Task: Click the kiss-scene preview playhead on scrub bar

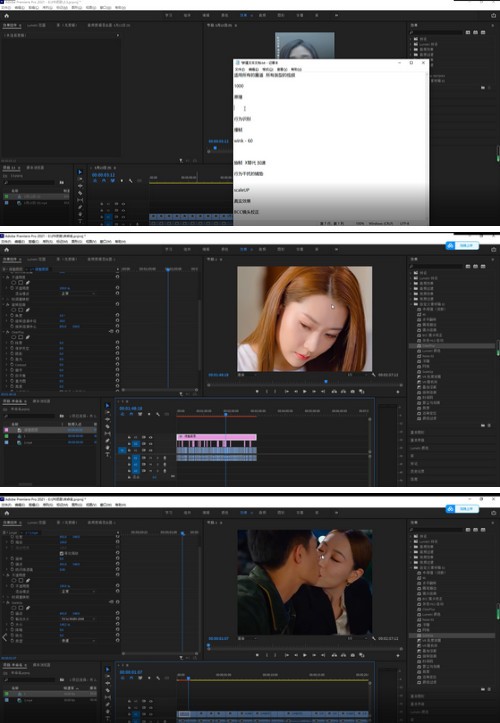Action: tap(208, 646)
